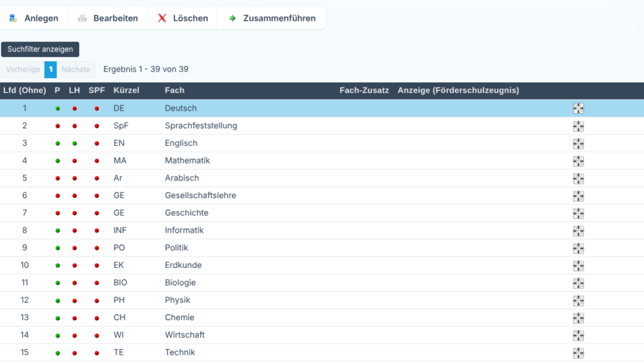Click the Kürzel EK cell

pyautogui.click(x=119, y=265)
